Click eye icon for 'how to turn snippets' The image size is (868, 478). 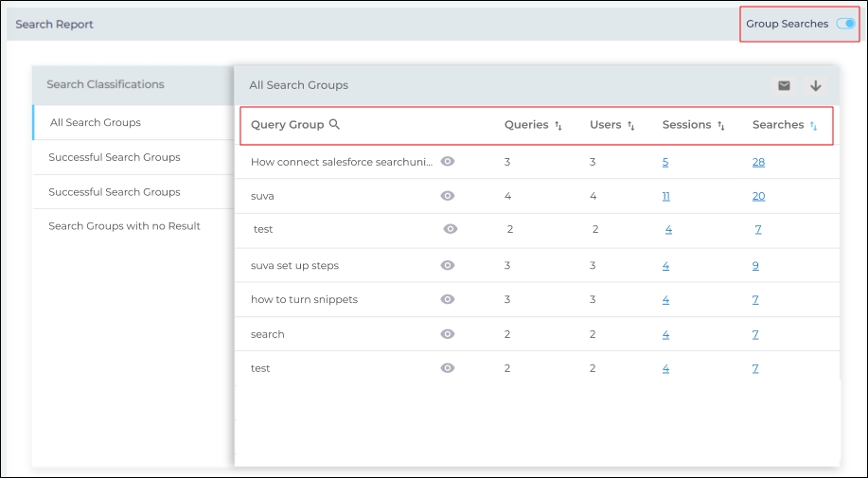pos(448,299)
